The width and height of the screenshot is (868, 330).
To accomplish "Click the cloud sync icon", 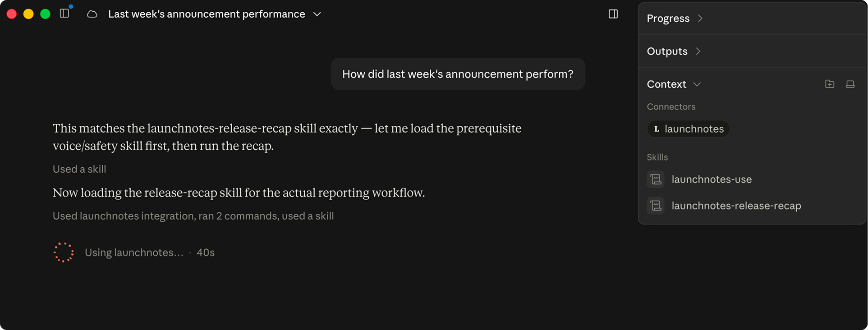I will 92,14.
